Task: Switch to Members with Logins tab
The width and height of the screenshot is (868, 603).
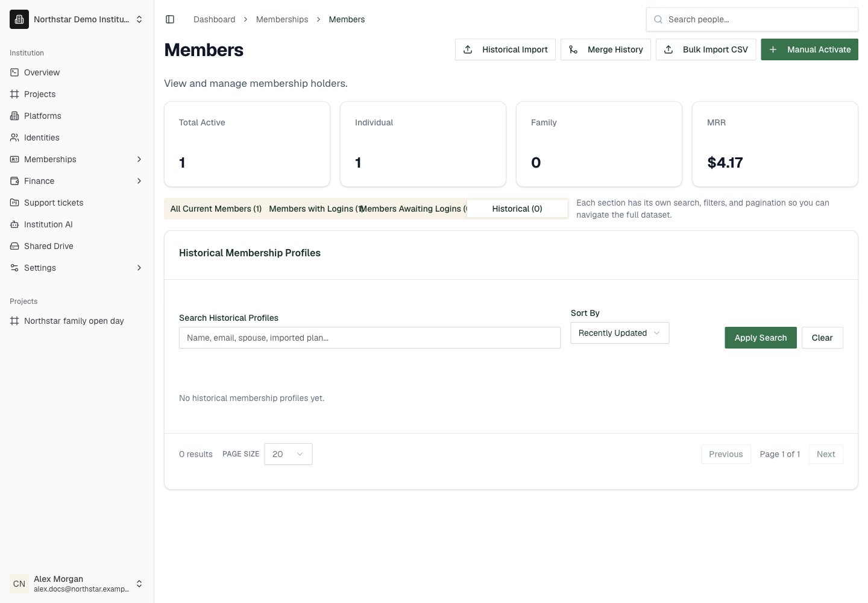Action: click(316, 209)
